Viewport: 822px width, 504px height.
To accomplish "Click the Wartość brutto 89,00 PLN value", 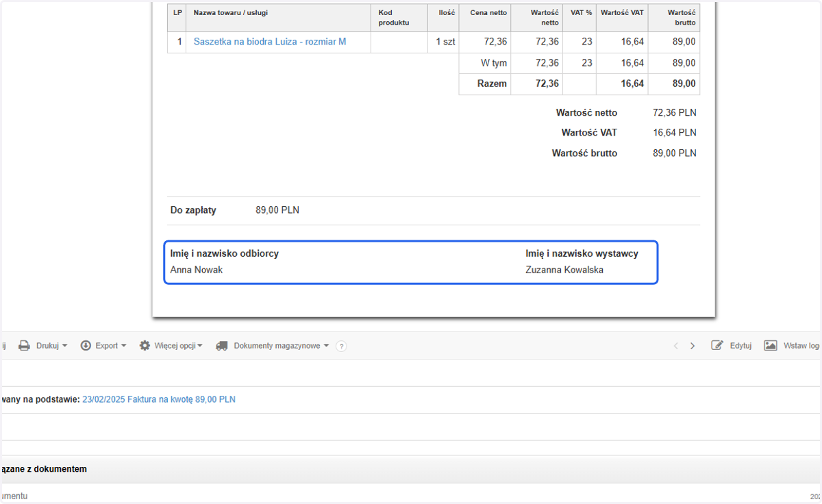I will pyautogui.click(x=675, y=153).
